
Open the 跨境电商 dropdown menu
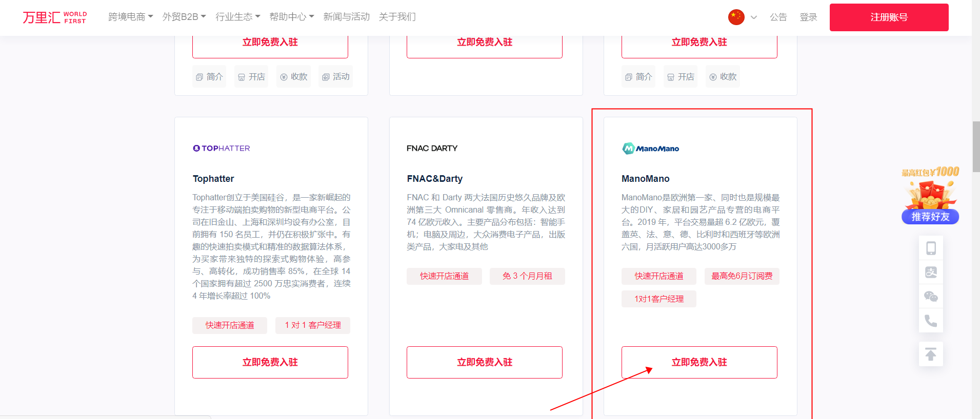coord(131,17)
